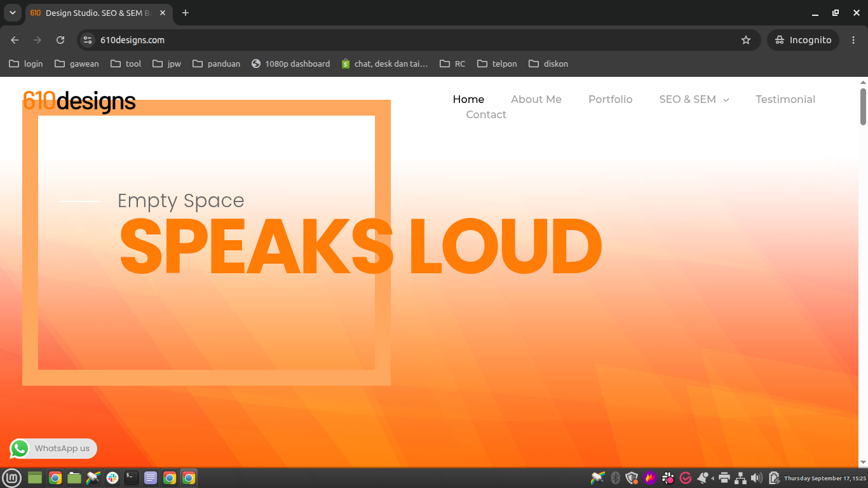Click the Testimonial navigation link
The width and height of the screenshot is (868, 488).
click(x=785, y=99)
